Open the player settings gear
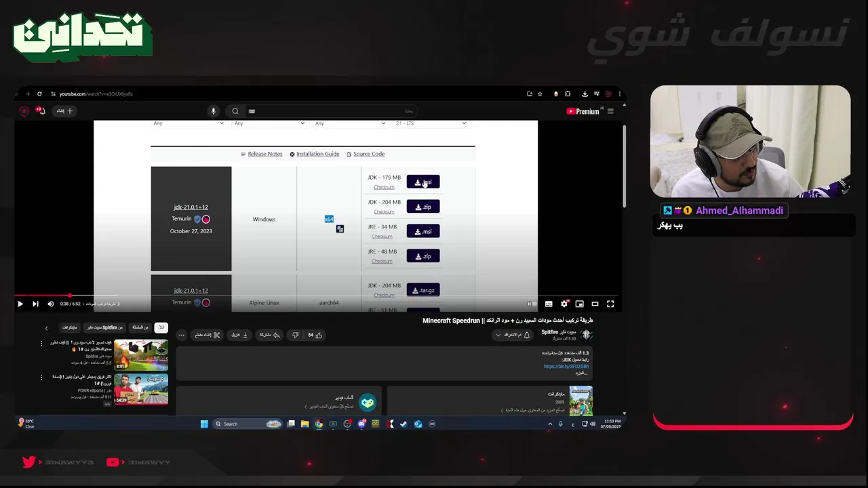The width and height of the screenshot is (868, 488). pos(564,304)
